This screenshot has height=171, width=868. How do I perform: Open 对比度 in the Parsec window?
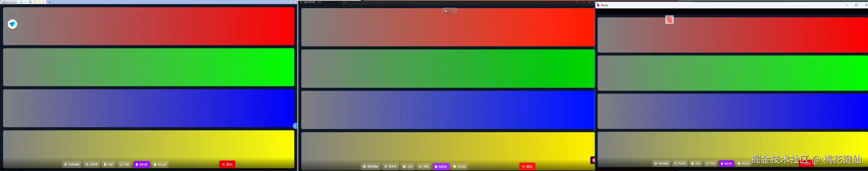tap(743, 163)
